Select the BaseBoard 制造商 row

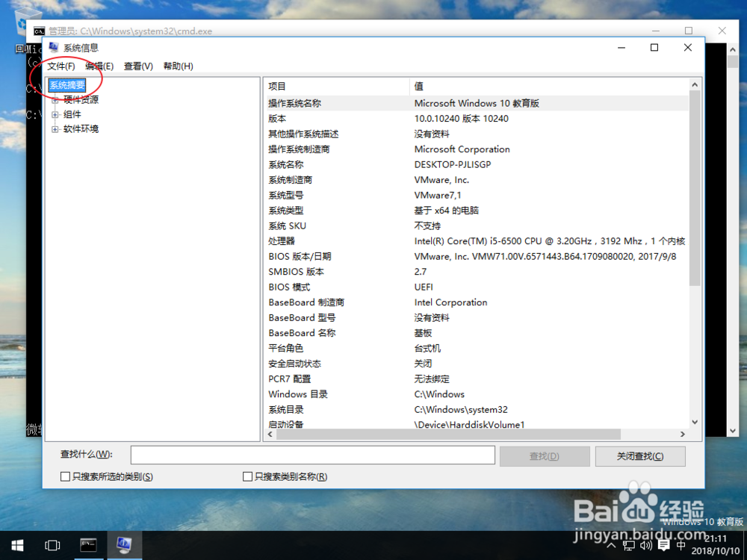pos(477,302)
